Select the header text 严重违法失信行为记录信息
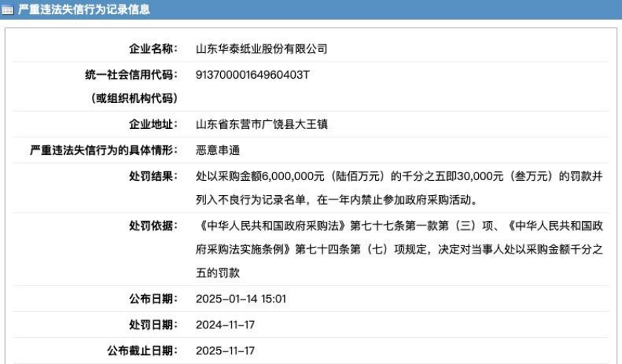The image size is (622, 364). click(84, 9)
